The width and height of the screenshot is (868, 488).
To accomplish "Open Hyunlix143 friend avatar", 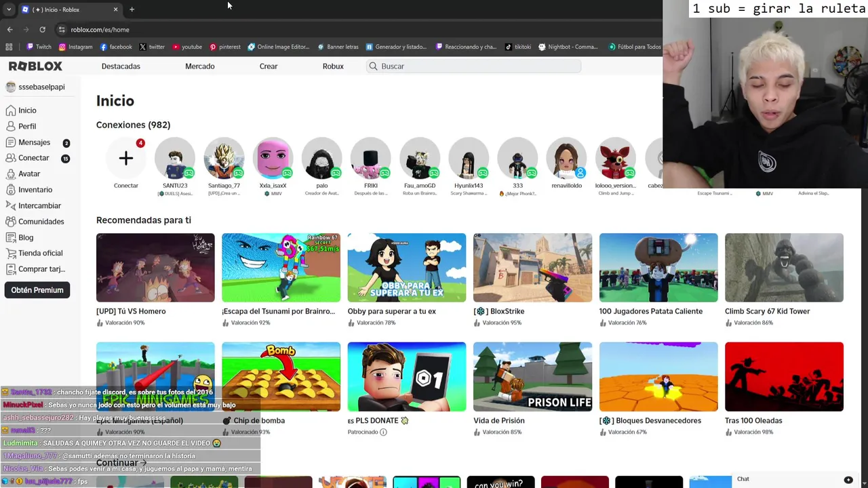I will [469, 159].
